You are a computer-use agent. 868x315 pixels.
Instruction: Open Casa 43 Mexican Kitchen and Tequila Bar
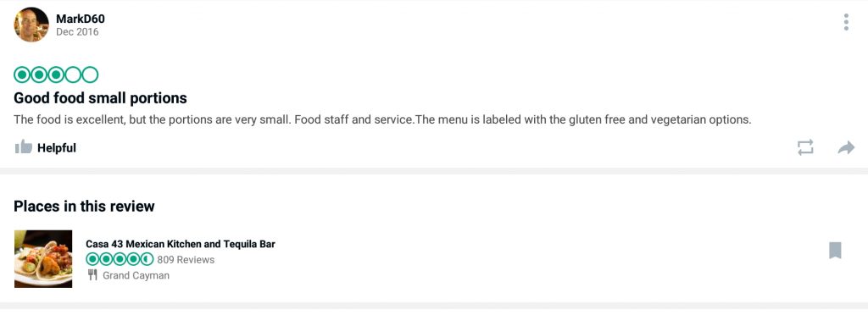pyautogui.click(x=181, y=244)
